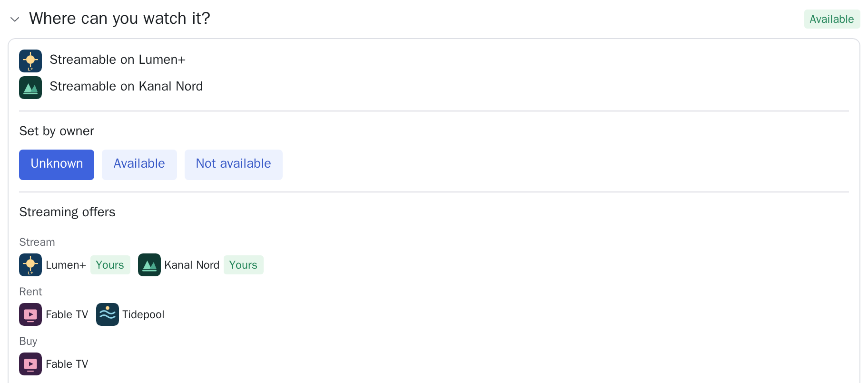Click the Lumen+ sun icon in the summary
The image size is (868, 383).
point(30,61)
